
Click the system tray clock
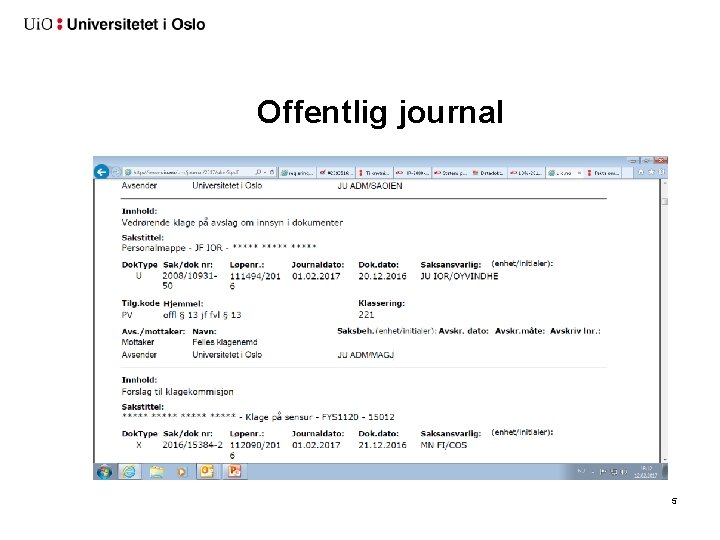tap(646, 472)
